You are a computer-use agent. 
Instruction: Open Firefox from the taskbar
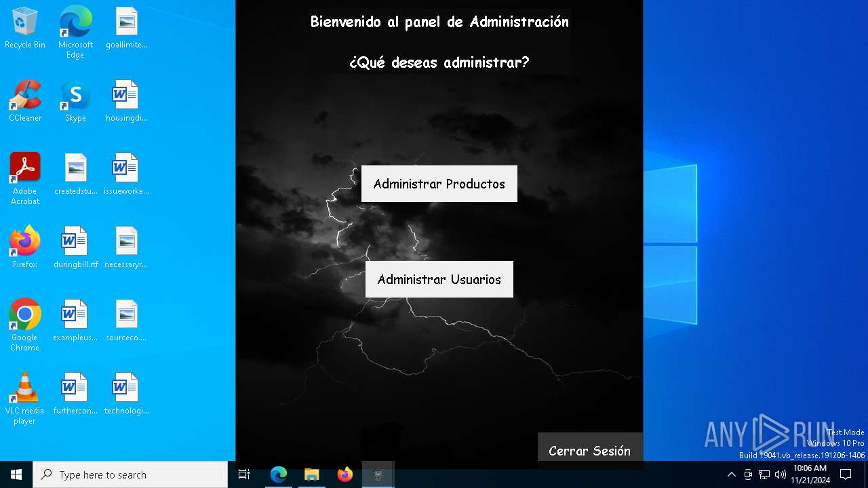[x=345, y=474]
